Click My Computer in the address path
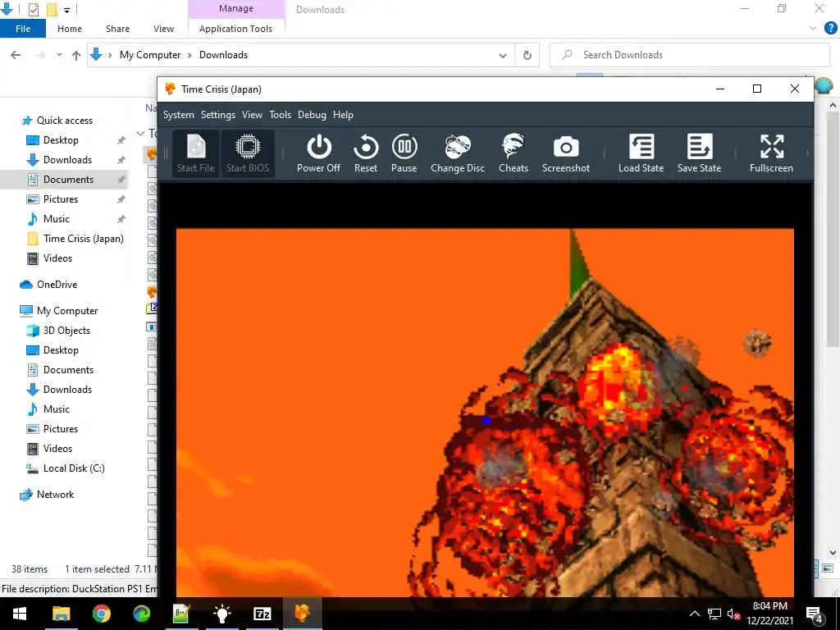 click(x=150, y=55)
